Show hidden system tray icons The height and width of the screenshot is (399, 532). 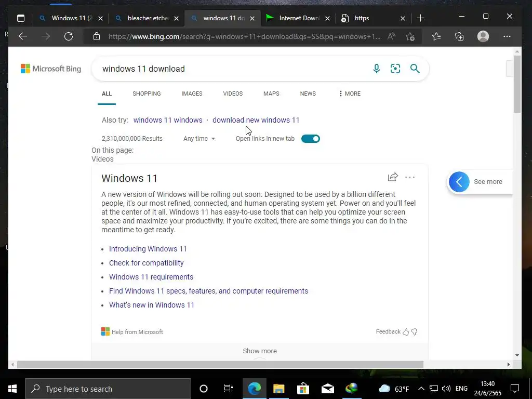tap(421, 389)
